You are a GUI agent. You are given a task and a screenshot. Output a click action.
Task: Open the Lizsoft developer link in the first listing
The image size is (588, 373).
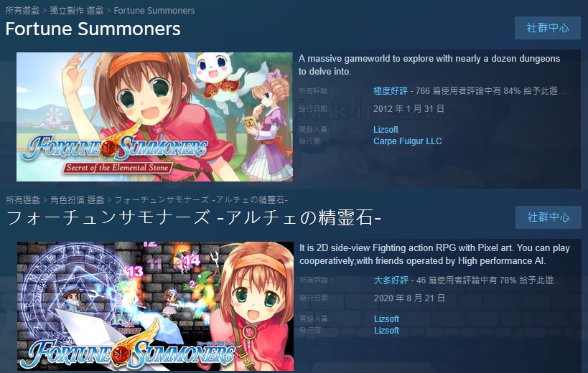(x=386, y=130)
